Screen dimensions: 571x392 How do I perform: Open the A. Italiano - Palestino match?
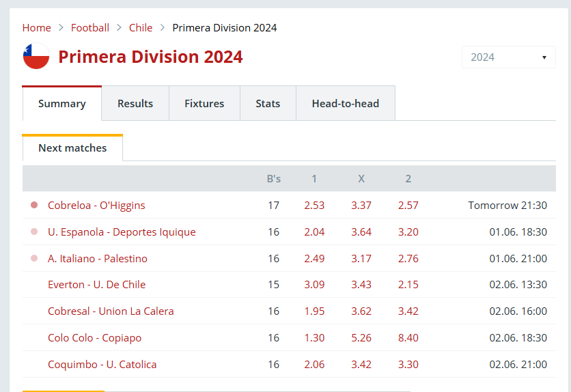pyautogui.click(x=98, y=258)
